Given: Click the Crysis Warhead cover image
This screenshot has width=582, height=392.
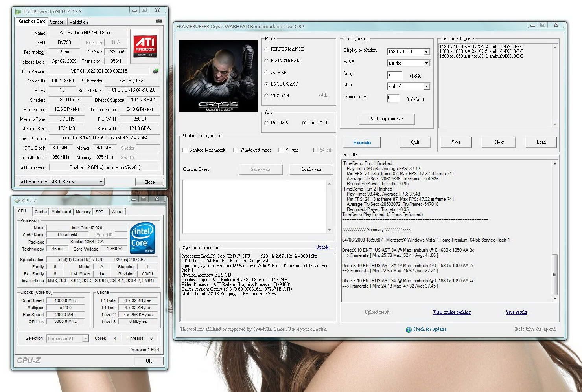Looking at the screenshot, I should tap(219, 76).
